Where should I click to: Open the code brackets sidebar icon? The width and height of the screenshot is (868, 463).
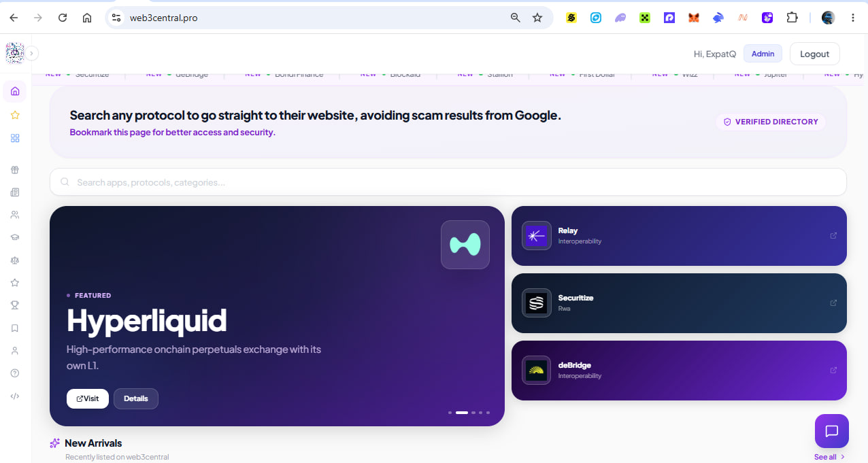pyautogui.click(x=15, y=396)
